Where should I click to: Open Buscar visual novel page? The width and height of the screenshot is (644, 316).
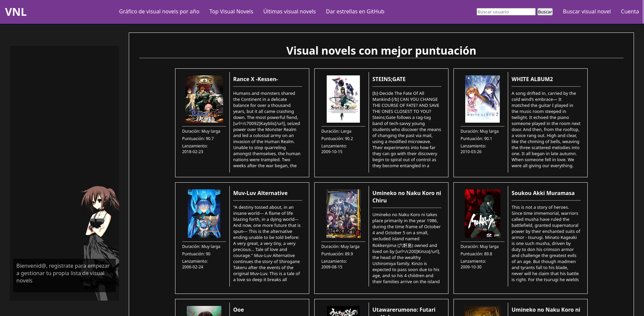pyautogui.click(x=586, y=12)
